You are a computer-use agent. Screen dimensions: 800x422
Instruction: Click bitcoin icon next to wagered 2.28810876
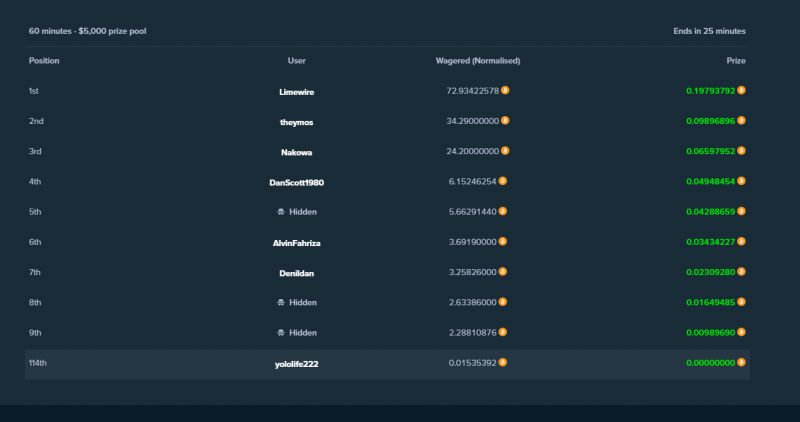(503, 332)
